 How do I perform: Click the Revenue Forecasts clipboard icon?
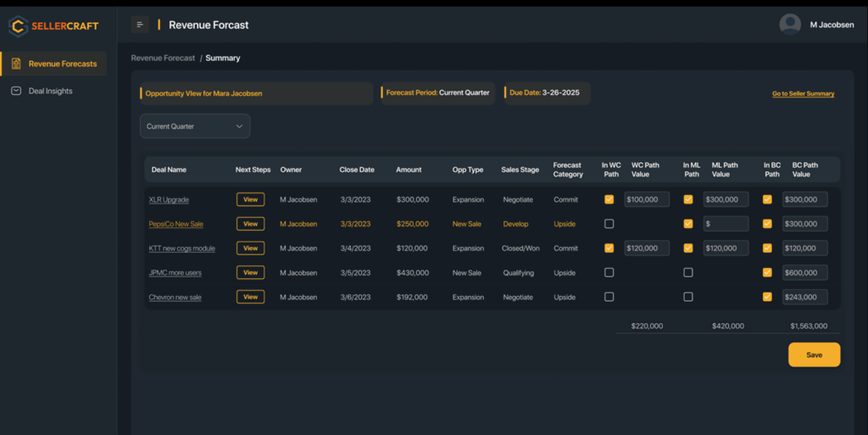point(16,64)
